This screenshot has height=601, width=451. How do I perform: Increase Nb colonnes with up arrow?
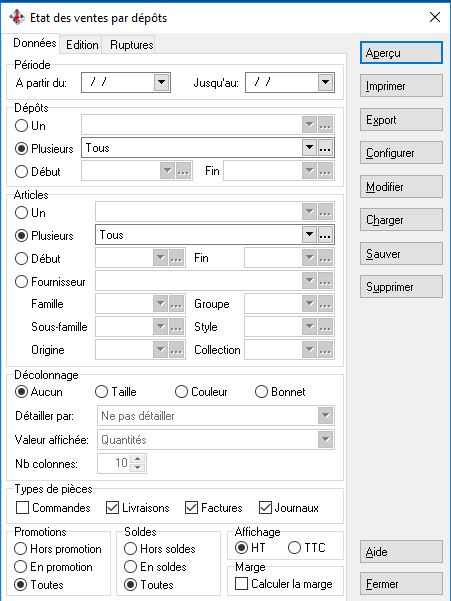138,459
